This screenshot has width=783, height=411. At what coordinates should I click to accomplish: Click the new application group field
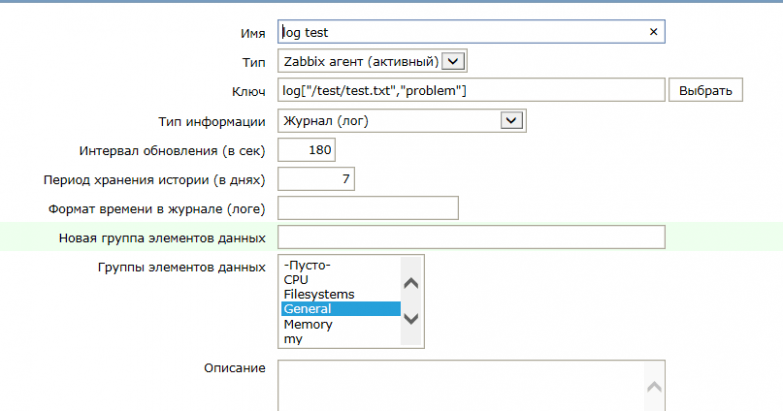[x=471, y=237]
